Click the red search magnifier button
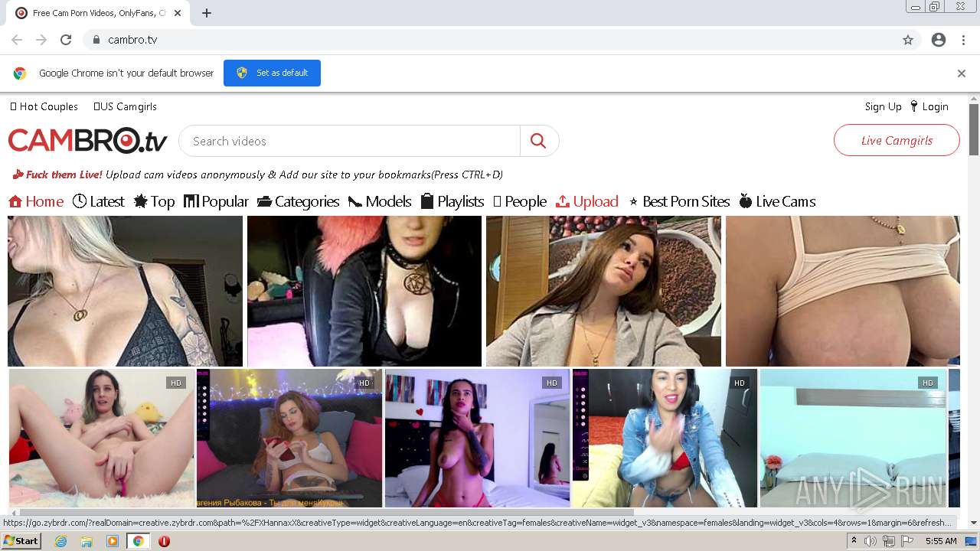This screenshot has height=551, width=980. pyautogui.click(x=538, y=141)
